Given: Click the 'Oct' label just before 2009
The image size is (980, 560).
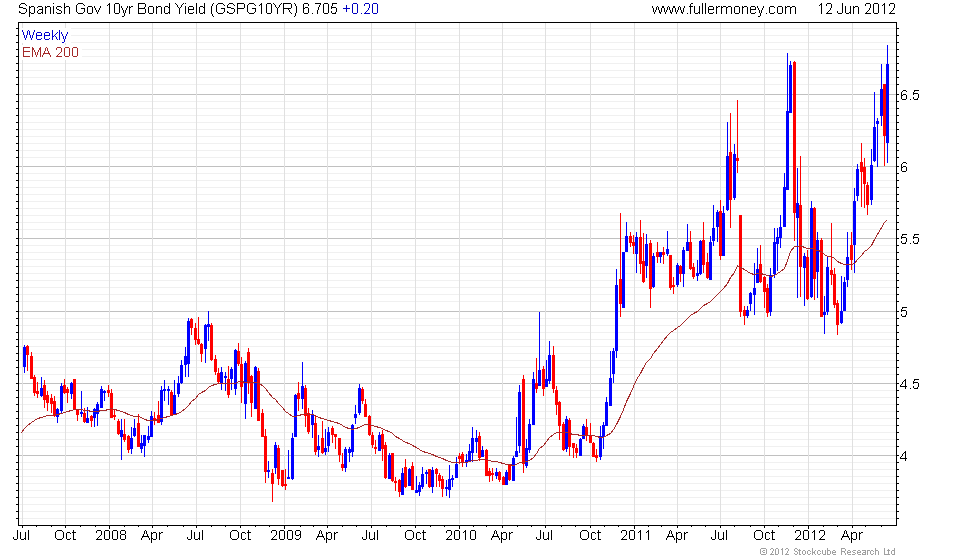Looking at the screenshot, I should tap(240, 536).
